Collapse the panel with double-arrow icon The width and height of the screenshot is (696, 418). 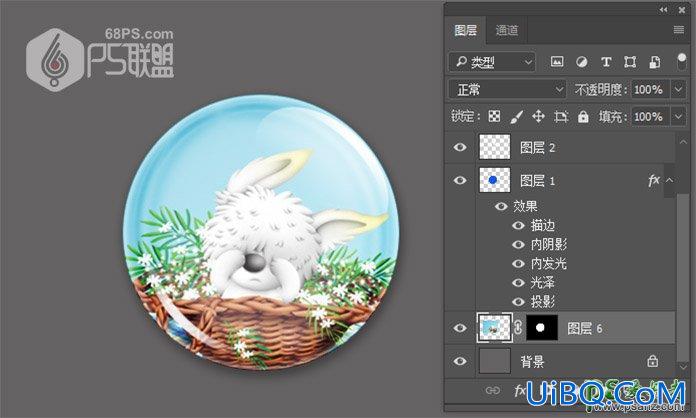[663, 9]
